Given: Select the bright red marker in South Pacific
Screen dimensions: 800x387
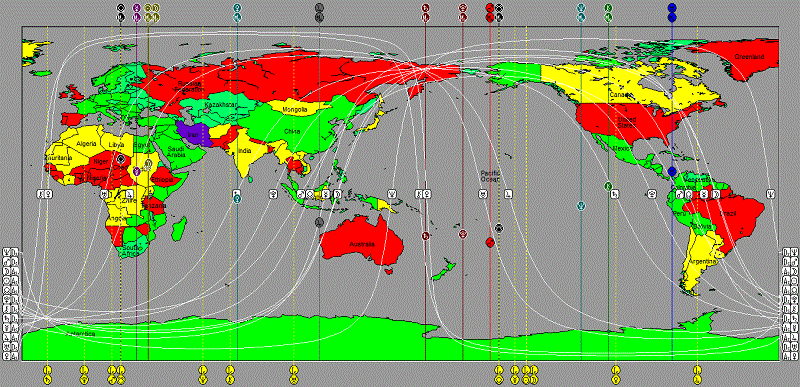Looking at the screenshot, I should pos(490,242).
